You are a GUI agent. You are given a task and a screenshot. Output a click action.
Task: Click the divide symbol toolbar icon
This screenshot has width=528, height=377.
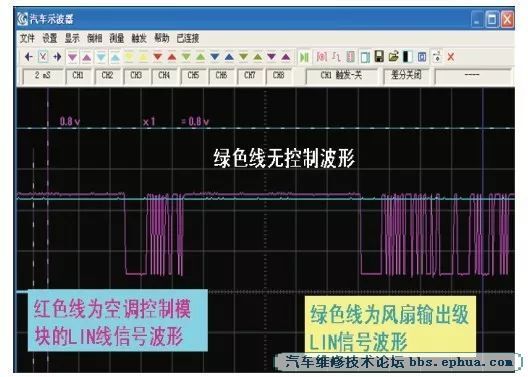[x=437, y=57]
